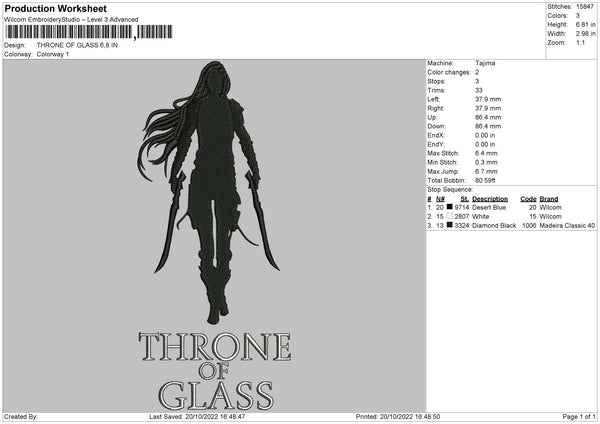
Task: Click the "Up:" measurement label
Action: click(x=432, y=117)
